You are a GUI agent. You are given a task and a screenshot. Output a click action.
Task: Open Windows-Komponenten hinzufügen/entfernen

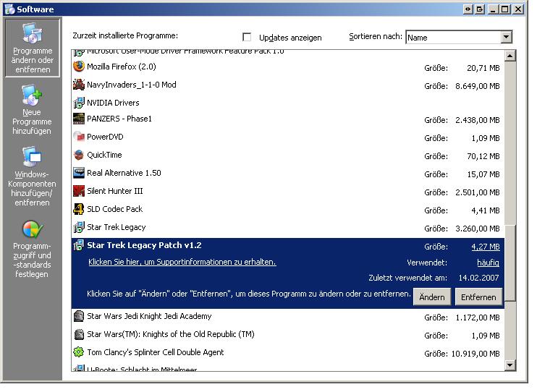pos(32,176)
